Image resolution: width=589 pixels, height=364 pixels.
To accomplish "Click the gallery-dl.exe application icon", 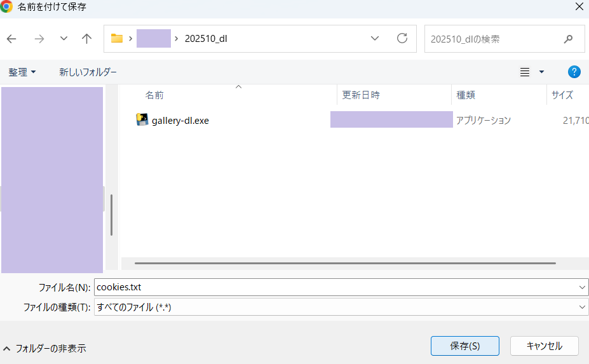I will [142, 120].
